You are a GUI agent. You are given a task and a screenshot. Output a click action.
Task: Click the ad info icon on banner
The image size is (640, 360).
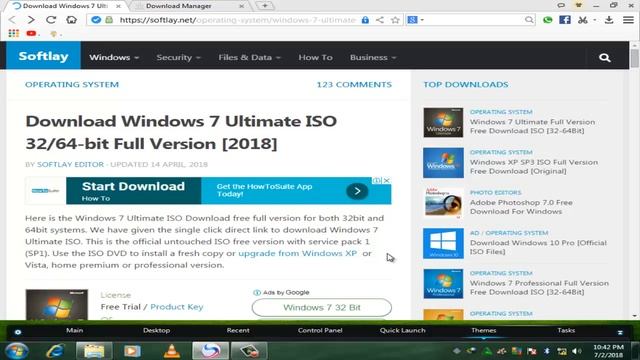[377, 180]
